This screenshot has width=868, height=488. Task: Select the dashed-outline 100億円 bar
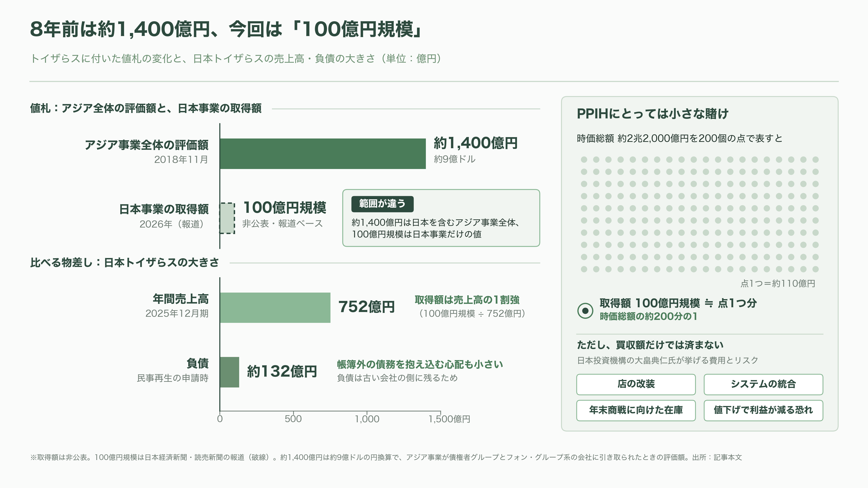(x=227, y=218)
